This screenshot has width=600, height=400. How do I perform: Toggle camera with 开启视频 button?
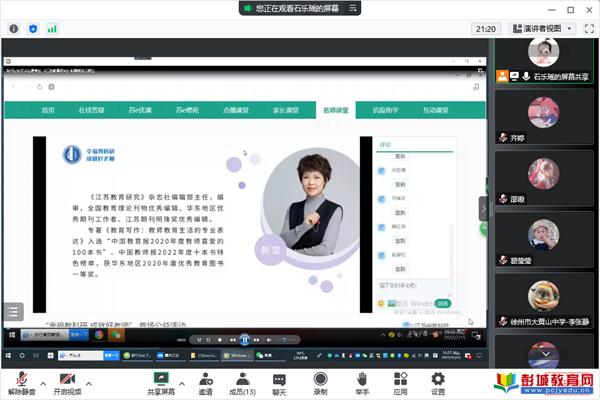click(x=67, y=384)
